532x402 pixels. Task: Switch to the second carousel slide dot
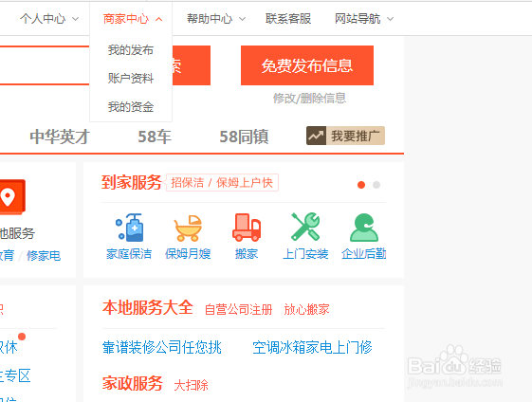click(376, 185)
